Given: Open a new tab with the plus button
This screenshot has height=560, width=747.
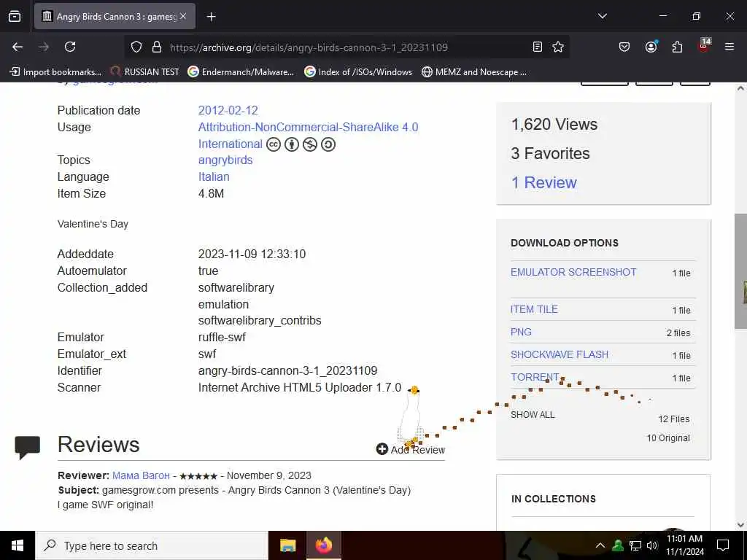Looking at the screenshot, I should click(x=211, y=17).
